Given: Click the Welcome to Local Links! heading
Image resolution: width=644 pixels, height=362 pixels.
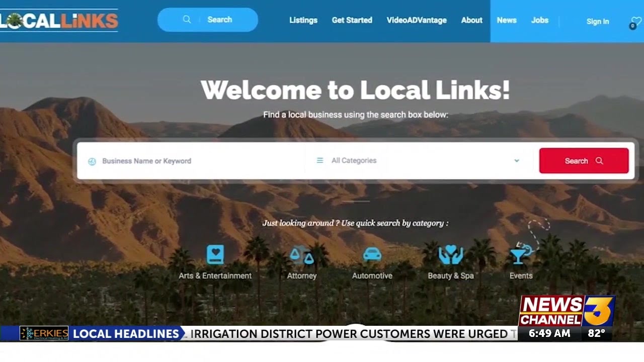Looking at the screenshot, I should (355, 90).
